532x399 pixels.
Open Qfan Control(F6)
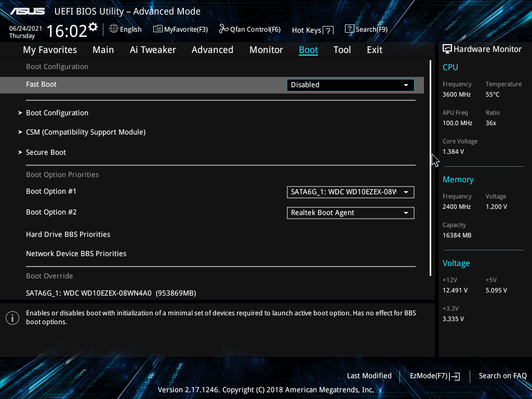pyautogui.click(x=250, y=29)
